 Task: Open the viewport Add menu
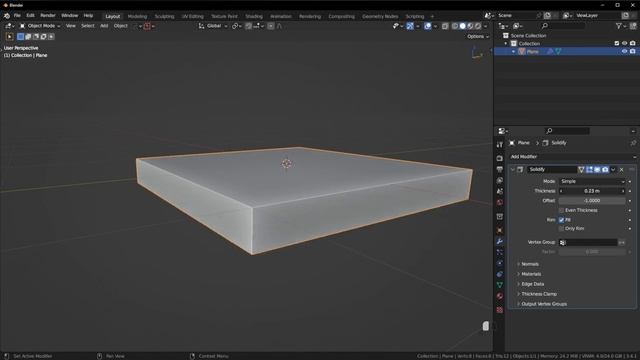104,26
